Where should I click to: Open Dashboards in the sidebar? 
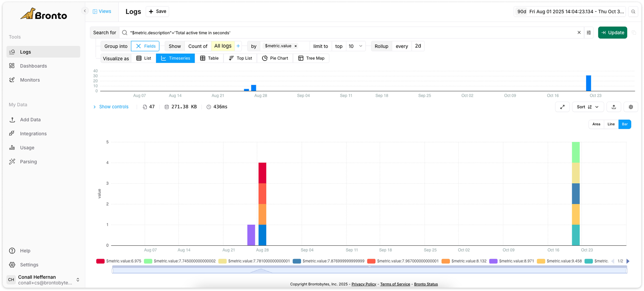coord(33,66)
